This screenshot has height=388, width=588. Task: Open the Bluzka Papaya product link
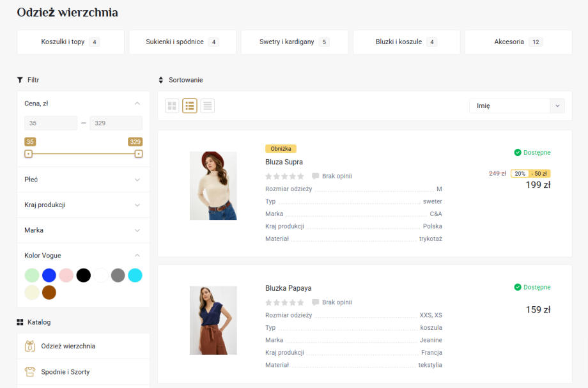coord(288,288)
